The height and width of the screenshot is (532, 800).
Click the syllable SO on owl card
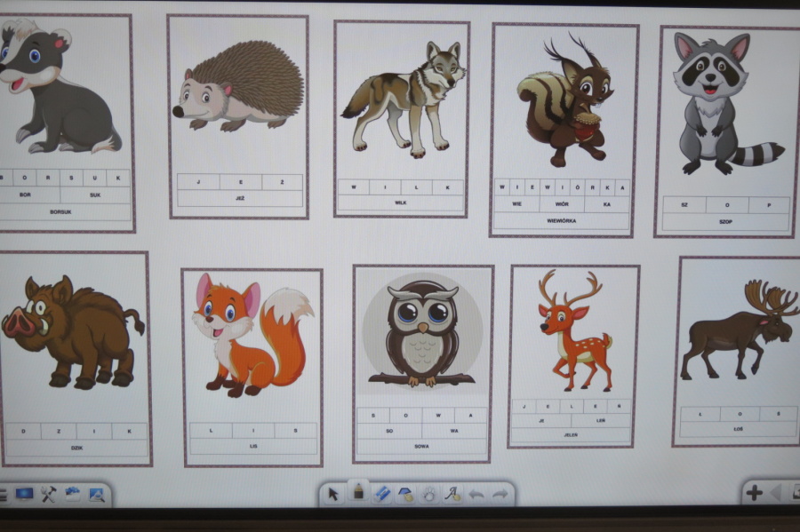(389, 431)
